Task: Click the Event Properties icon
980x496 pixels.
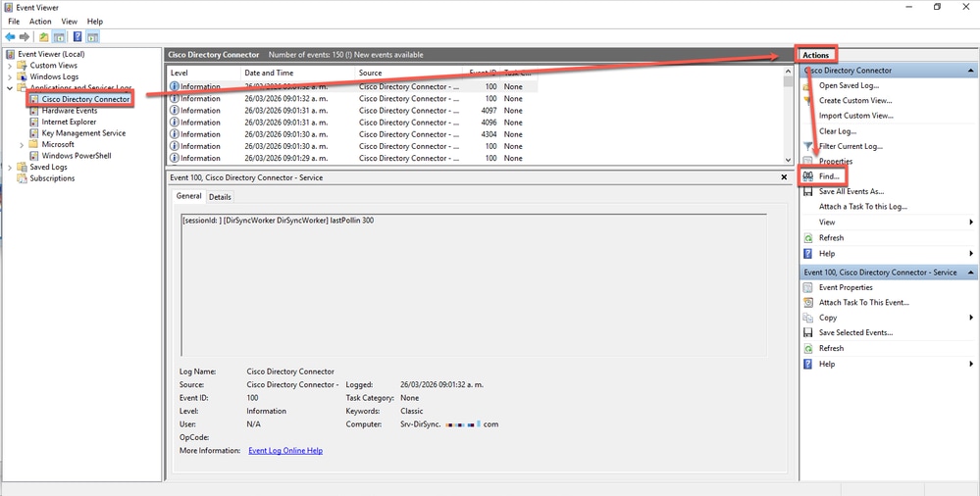Action: pyautogui.click(x=808, y=287)
